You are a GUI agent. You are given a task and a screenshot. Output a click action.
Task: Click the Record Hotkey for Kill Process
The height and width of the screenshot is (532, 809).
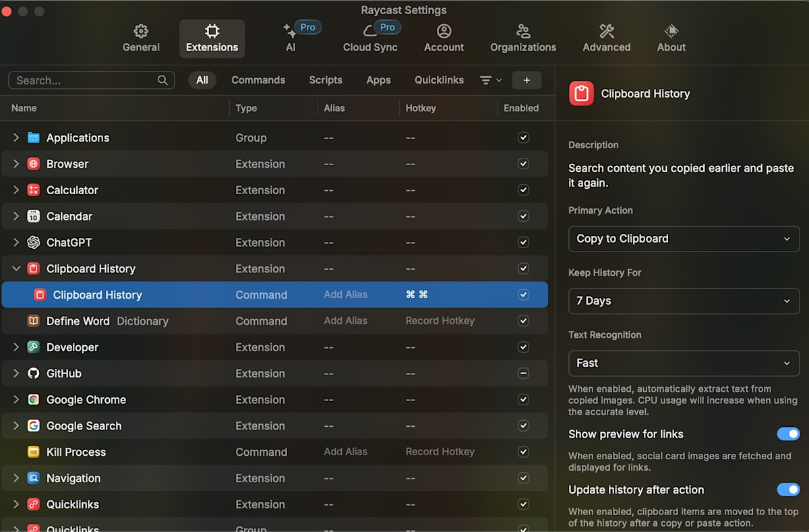(440, 451)
